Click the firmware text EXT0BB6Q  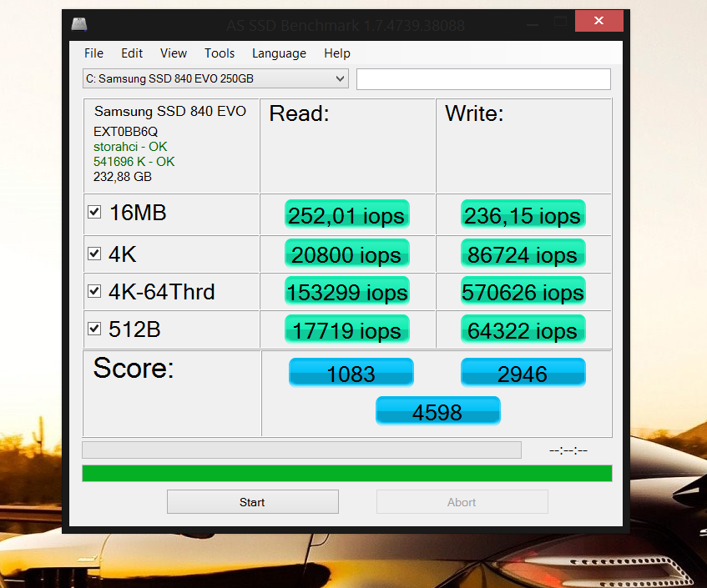[125, 132]
